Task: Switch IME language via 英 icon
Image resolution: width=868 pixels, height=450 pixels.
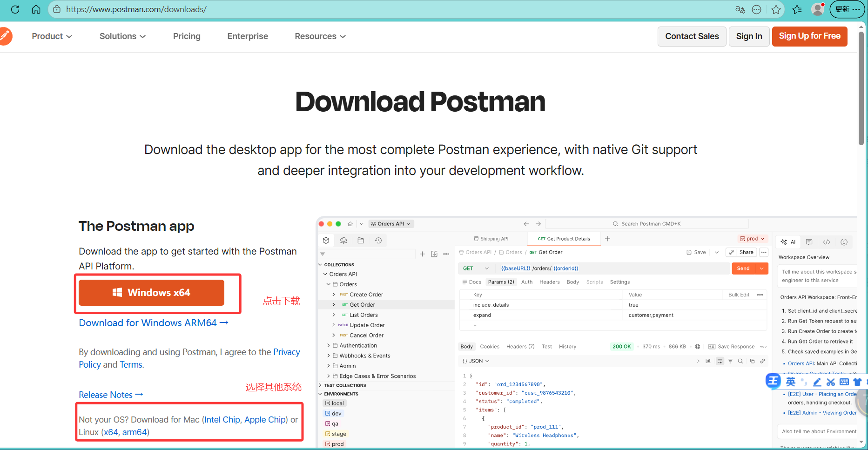Action: (x=791, y=382)
